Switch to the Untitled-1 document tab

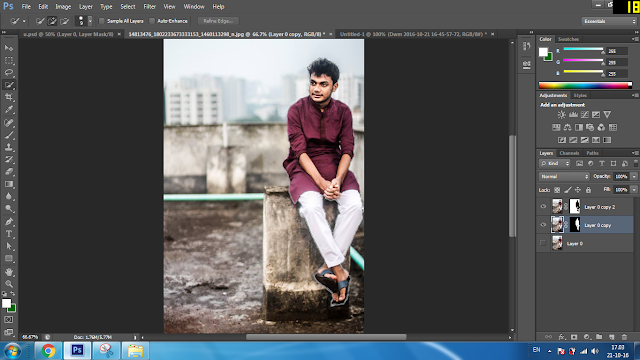point(413,34)
